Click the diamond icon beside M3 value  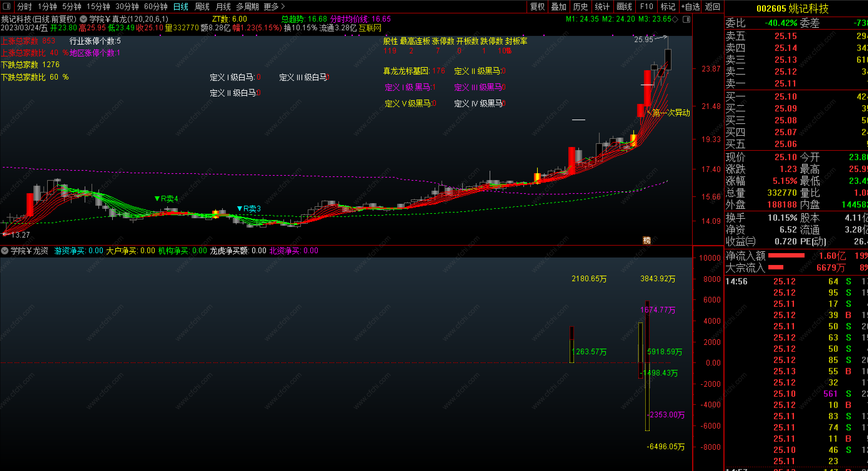click(675, 19)
